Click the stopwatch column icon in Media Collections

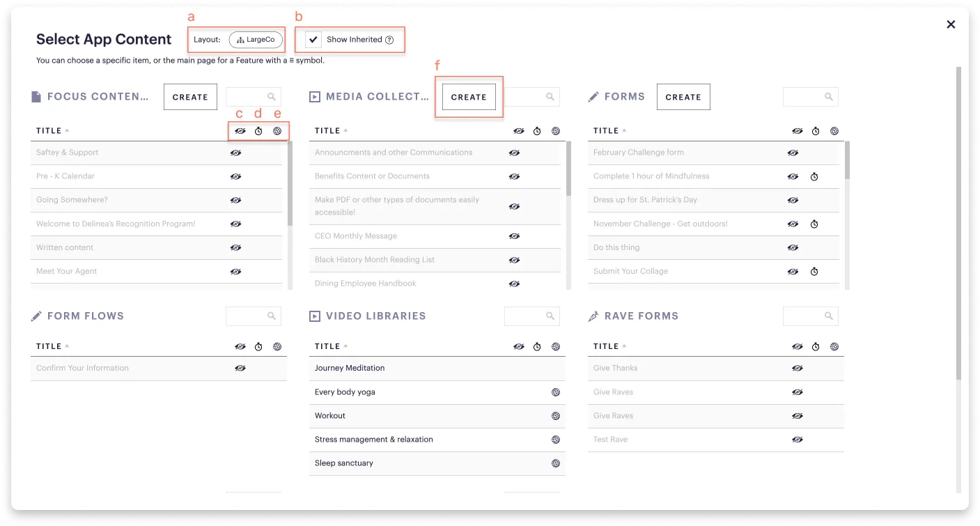point(537,131)
